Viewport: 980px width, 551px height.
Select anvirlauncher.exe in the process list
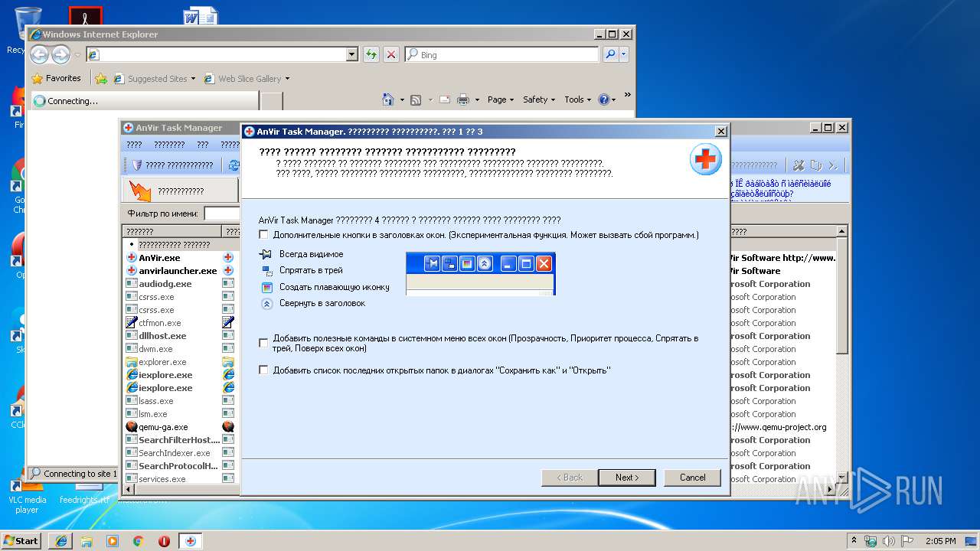[178, 271]
